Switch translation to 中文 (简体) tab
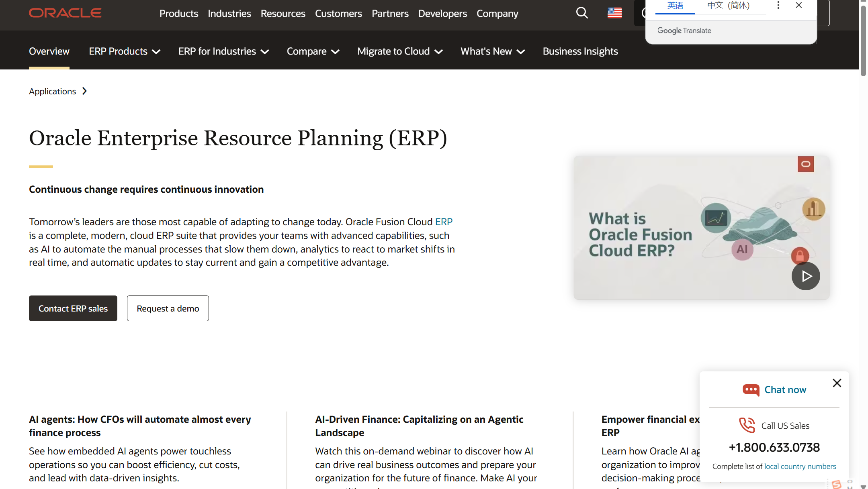 tap(728, 6)
